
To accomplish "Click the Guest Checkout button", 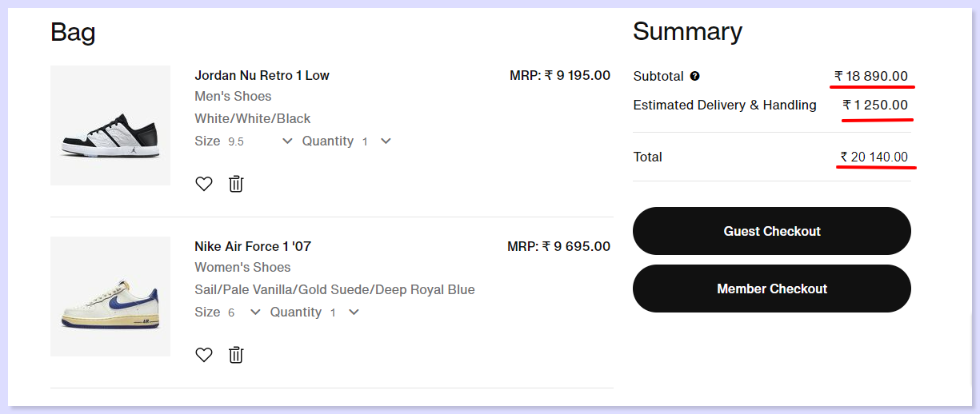I will [x=772, y=231].
